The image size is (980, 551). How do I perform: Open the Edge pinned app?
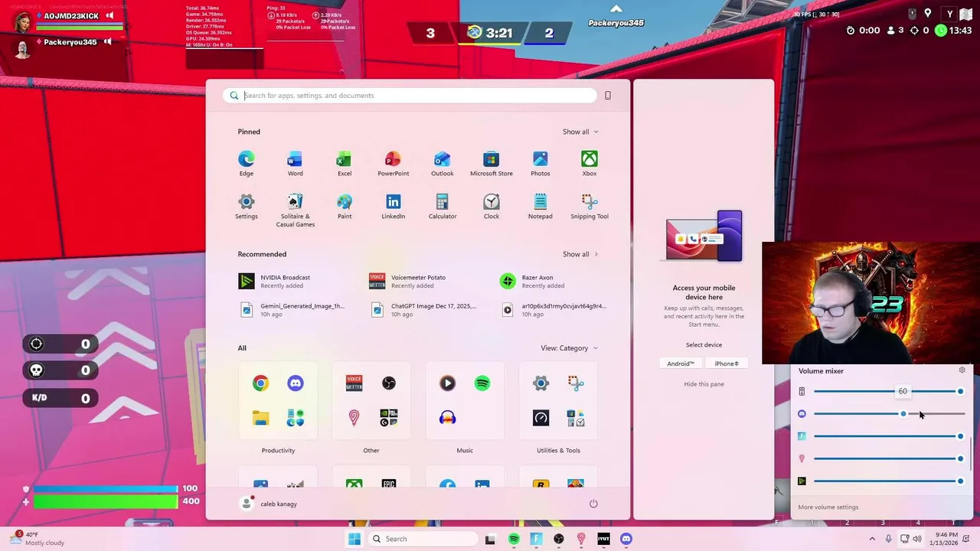coord(246,163)
